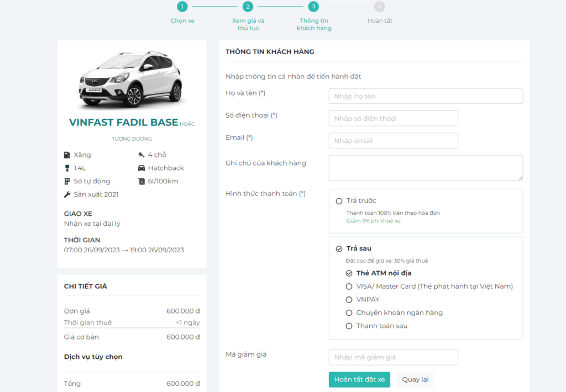566x392 pixels.
Task: Go to step 1 Chọn xe
Action: point(182,7)
